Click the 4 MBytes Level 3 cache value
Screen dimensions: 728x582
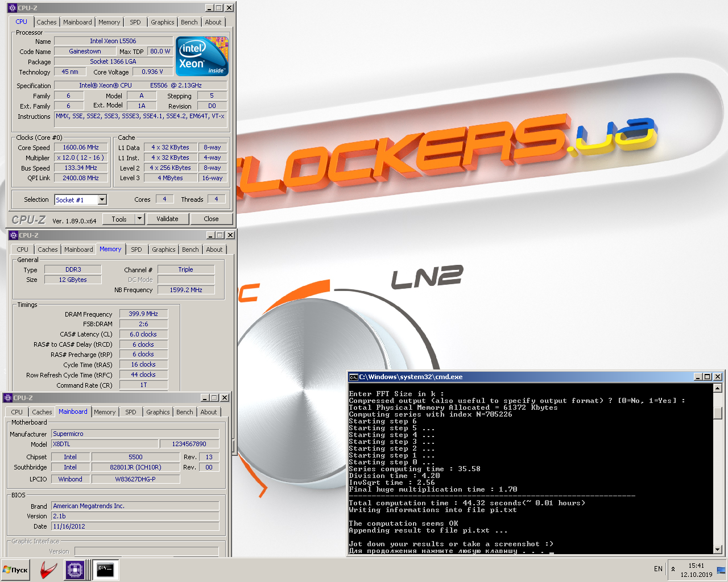170,178
